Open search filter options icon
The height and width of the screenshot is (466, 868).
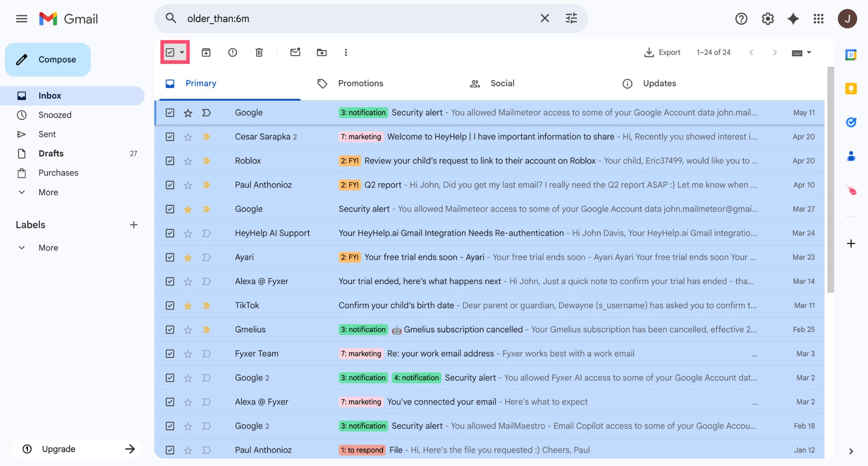tap(571, 18)
